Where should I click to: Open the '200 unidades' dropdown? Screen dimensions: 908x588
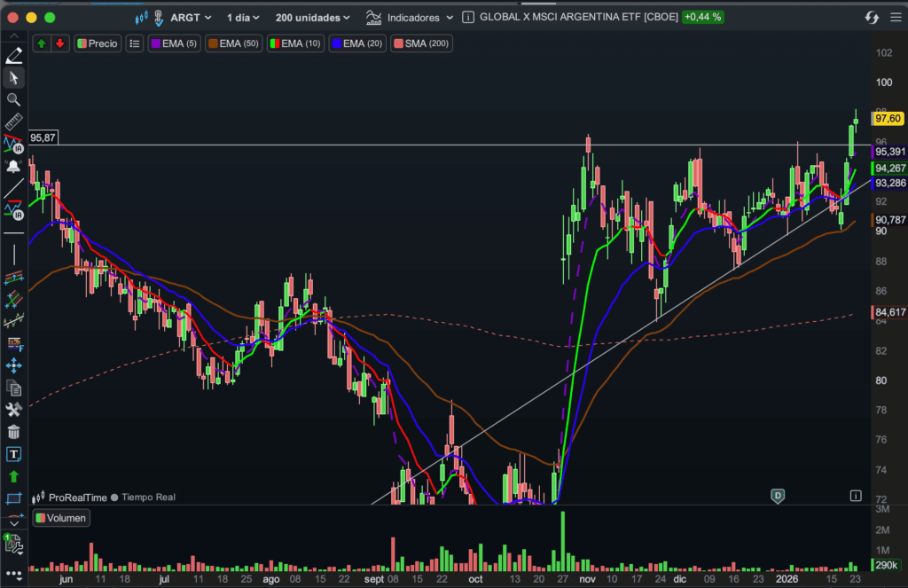coord(312,17)
